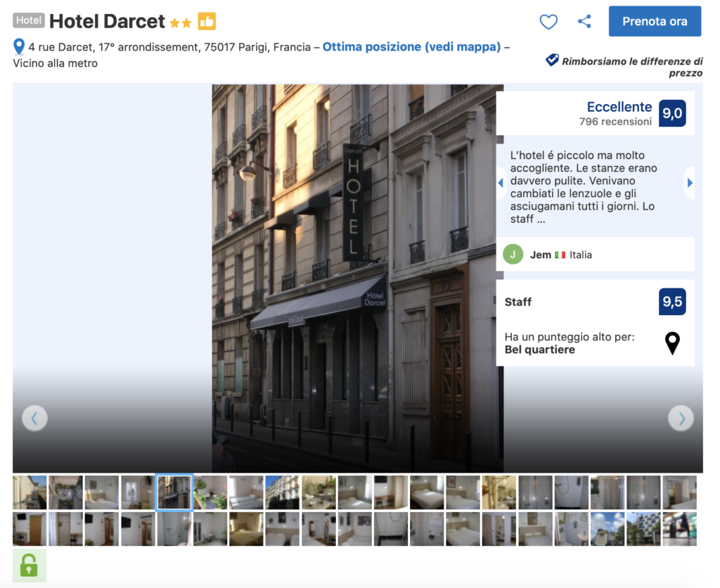Open Ottima posizione map link
Image resolution: width=720 pixels, height=588 pixels.
tap(411, 47)
